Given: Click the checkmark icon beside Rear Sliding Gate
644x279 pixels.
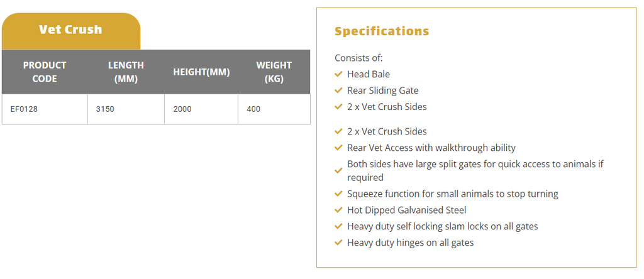Looking at the screenshot, I should point(338,90).
